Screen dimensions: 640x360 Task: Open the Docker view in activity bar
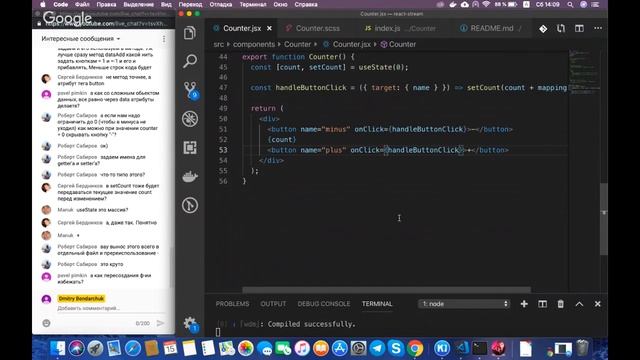[190, 176]
